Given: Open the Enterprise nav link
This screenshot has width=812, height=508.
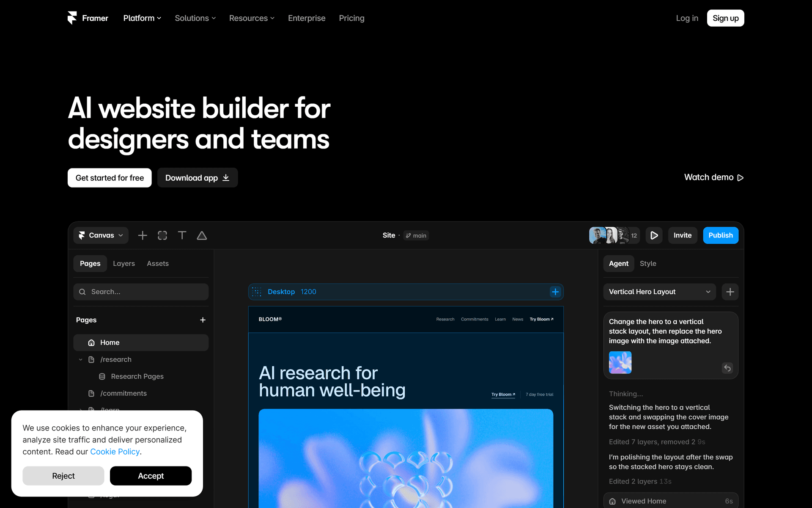Looking at the screenshot, I should [x=307, y=18].
